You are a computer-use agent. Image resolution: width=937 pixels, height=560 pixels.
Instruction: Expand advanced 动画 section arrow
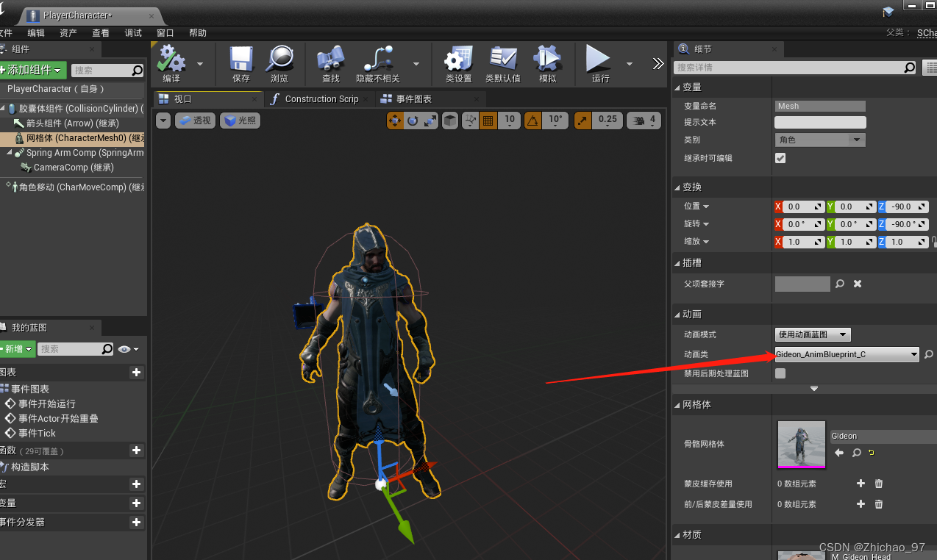click(813, 388)
